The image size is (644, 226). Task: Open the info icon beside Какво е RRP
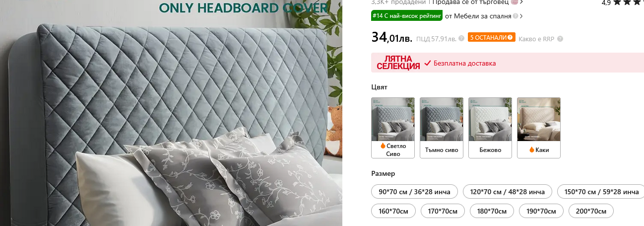560,38
